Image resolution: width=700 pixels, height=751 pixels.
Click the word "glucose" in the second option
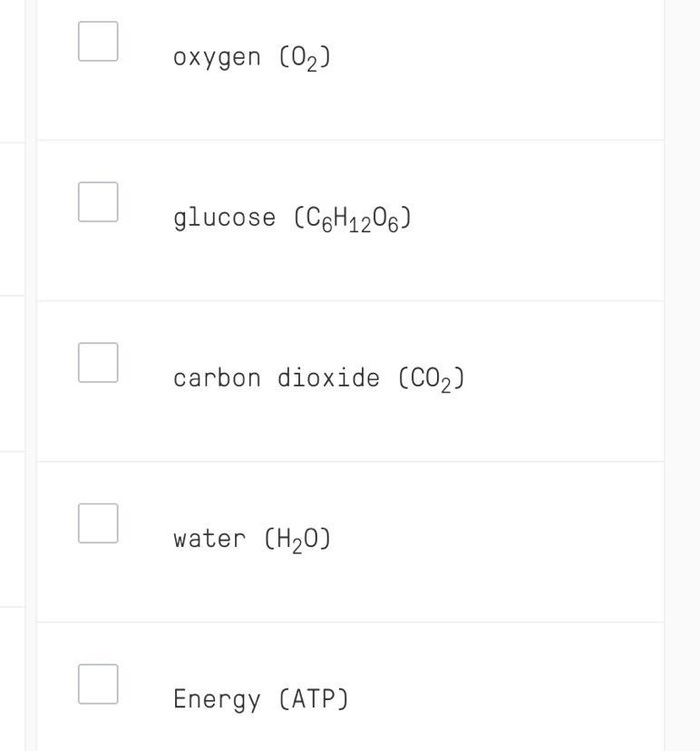tap(224, 218)
